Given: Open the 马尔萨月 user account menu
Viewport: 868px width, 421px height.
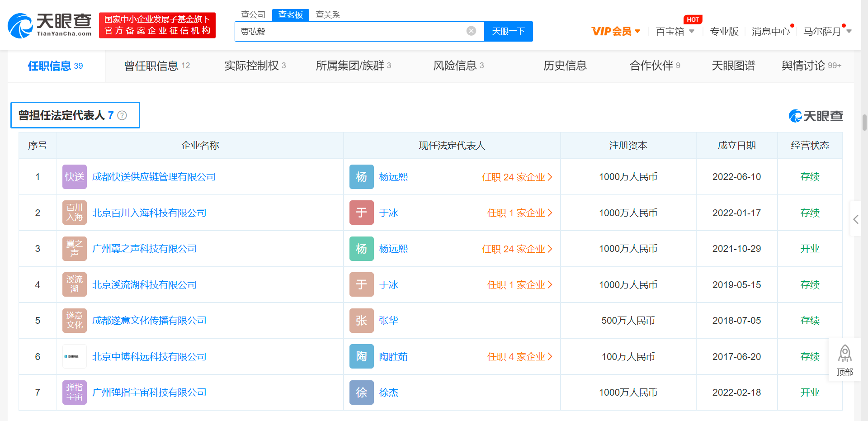Looking at the screenshot, I should point(827,31).
